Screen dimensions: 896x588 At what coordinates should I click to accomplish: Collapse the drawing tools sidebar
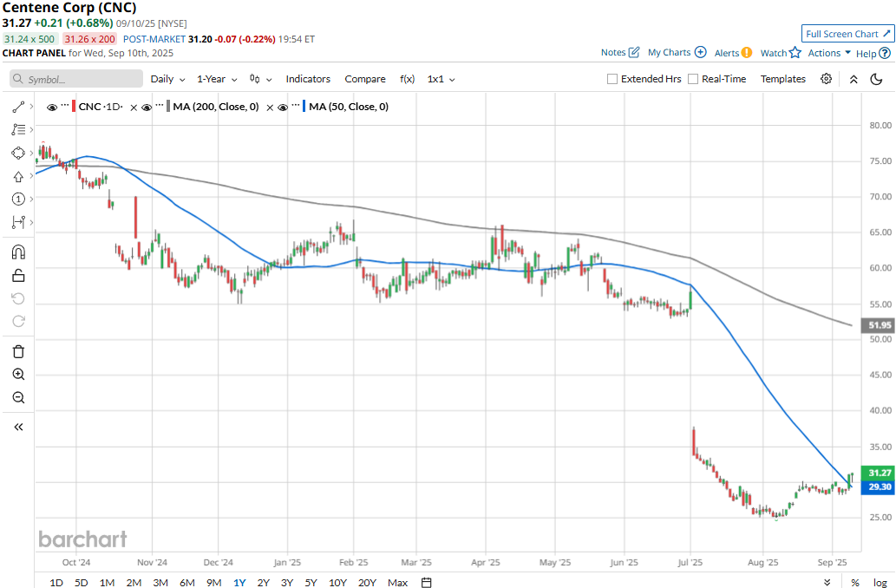coord(18,427)
